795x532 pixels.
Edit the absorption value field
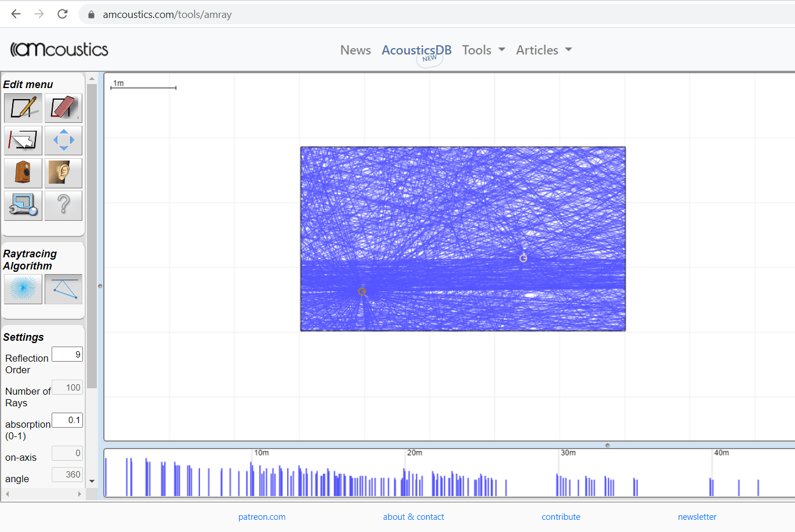tap(67, 420)
